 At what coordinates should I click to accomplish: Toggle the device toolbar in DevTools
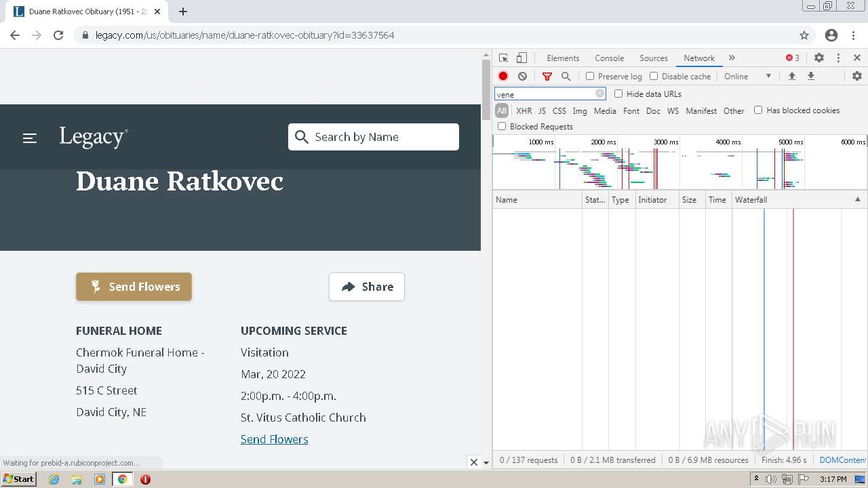coord(521,58)
